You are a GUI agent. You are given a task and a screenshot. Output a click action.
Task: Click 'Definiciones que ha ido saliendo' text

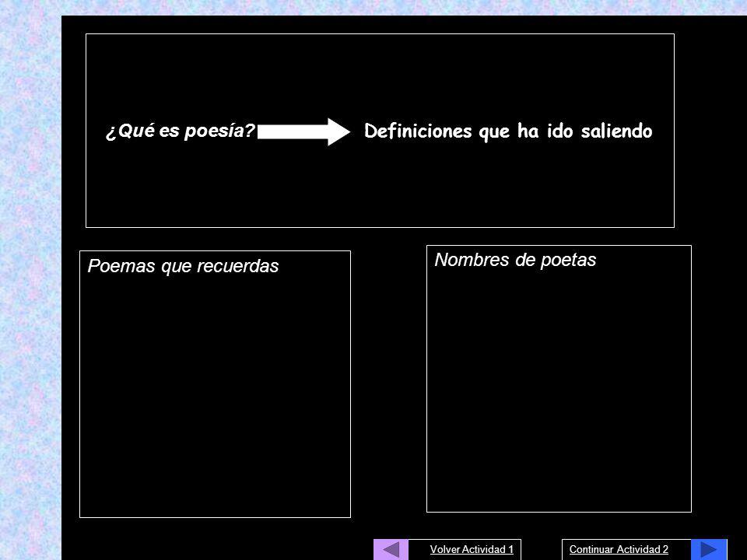508,131
